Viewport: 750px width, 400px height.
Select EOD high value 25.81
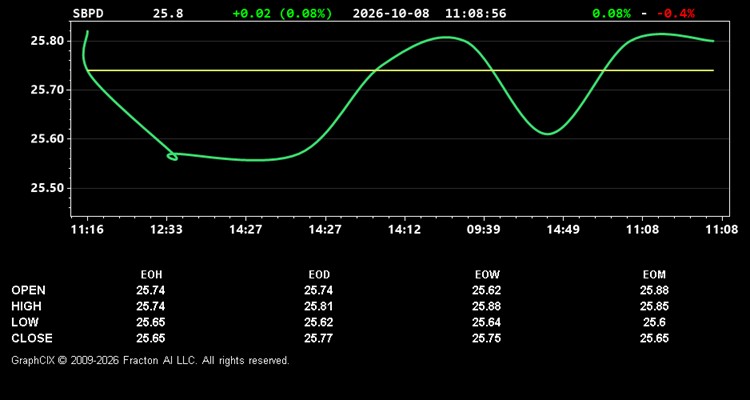[319, 306]
